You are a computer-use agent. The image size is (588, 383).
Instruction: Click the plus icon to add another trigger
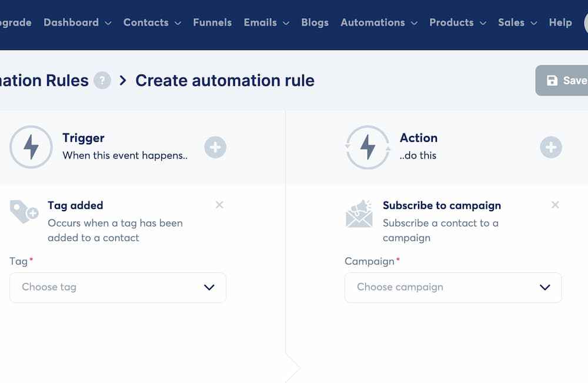click(x=215, y=148)
